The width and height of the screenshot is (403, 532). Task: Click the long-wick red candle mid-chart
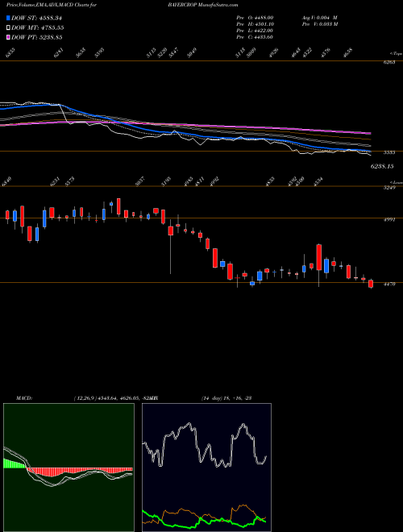tap(171, 231)
